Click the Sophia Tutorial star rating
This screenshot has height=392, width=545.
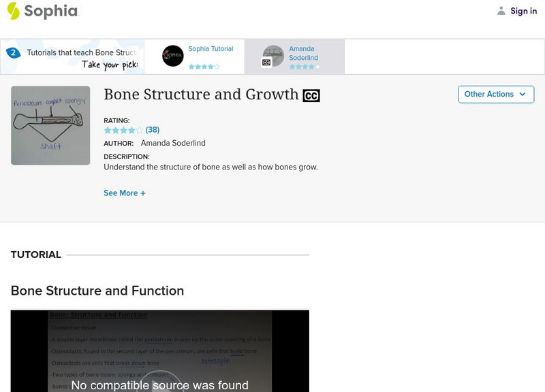click(204, 67)
